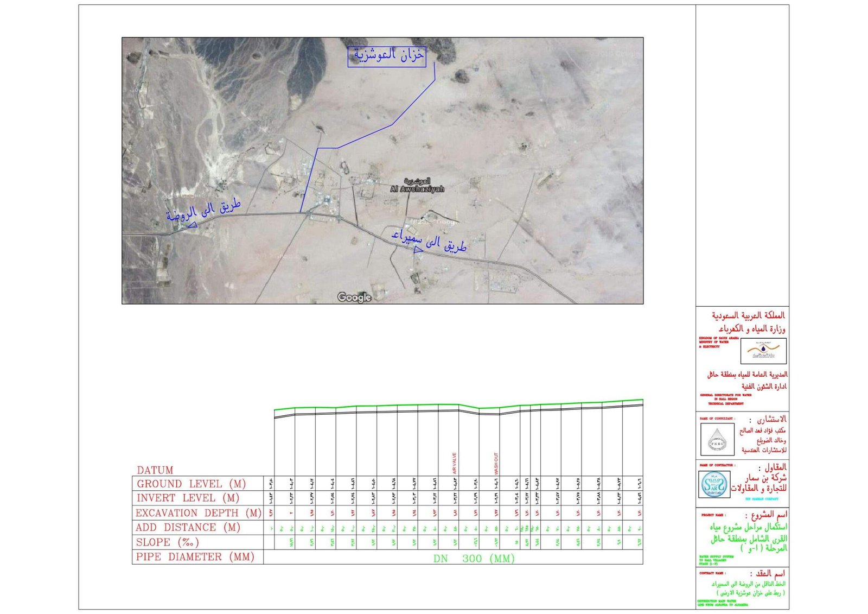Click the Bin Sammar contractor logo

pos(713,485)
